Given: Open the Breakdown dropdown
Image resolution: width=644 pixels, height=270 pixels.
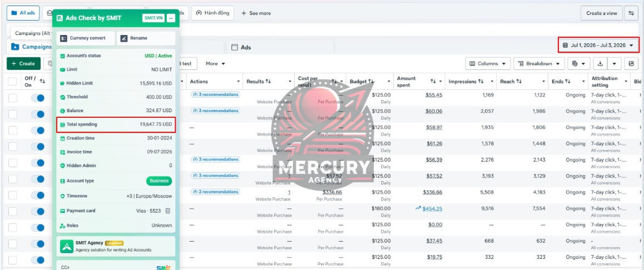Looking at the screenshot, I should (539, 63).
